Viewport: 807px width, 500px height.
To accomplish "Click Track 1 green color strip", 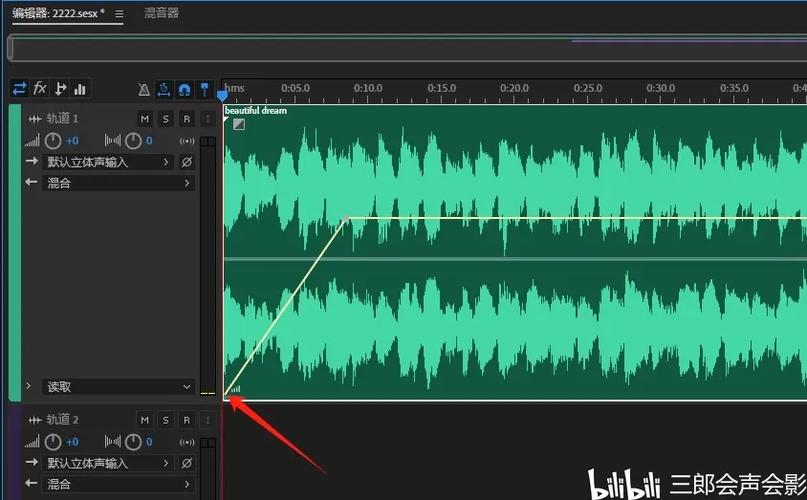I will [x=15, y=253].
